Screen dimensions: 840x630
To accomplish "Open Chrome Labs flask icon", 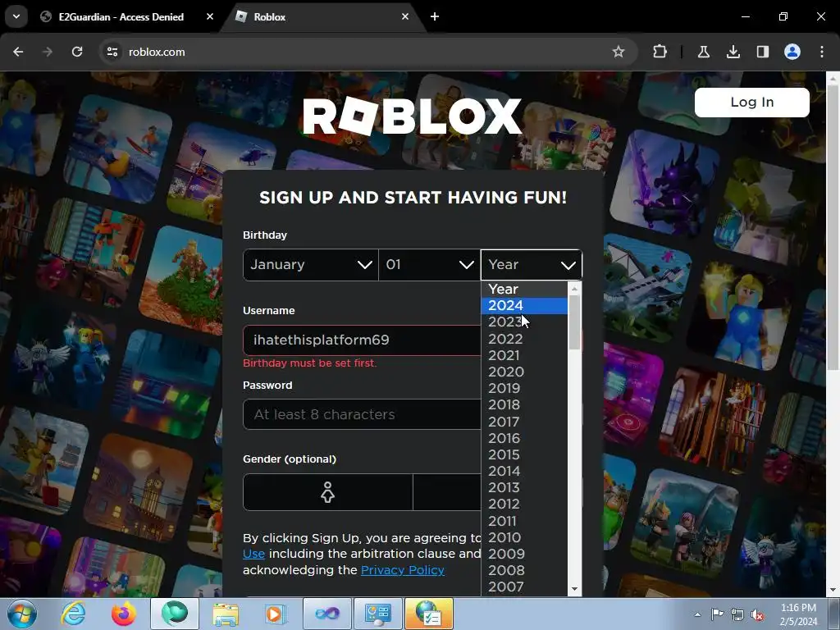I will [703, 52].
